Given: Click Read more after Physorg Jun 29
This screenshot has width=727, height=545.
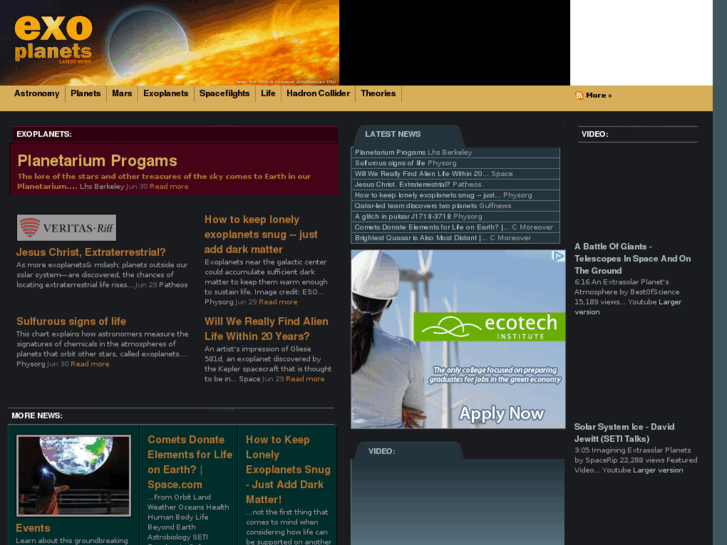Looking at the screenshot, I should 278,302.
